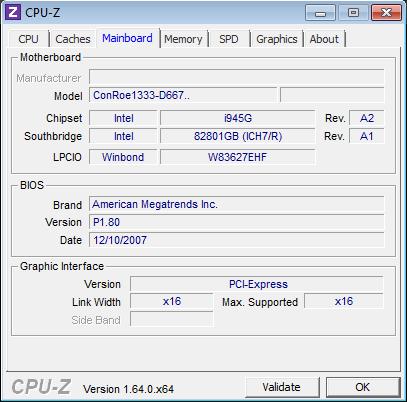
Task: Select the model value ConRoe1333-D667..
Action: point(183,95)
